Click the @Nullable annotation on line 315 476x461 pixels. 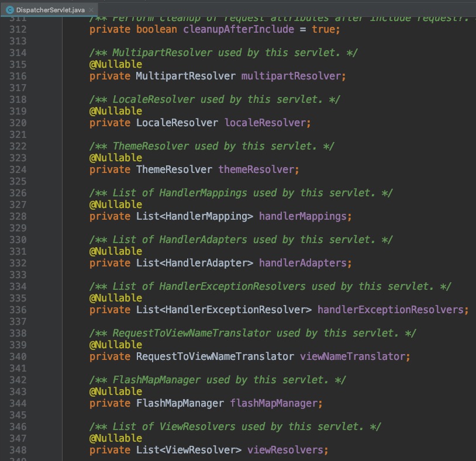point(115,64)
